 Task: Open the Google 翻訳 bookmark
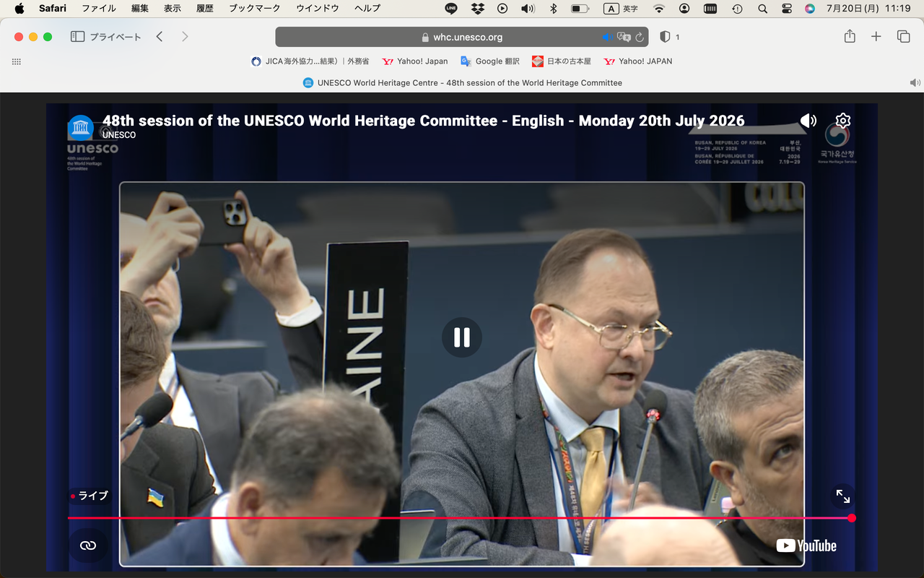[x=490, y=61]
